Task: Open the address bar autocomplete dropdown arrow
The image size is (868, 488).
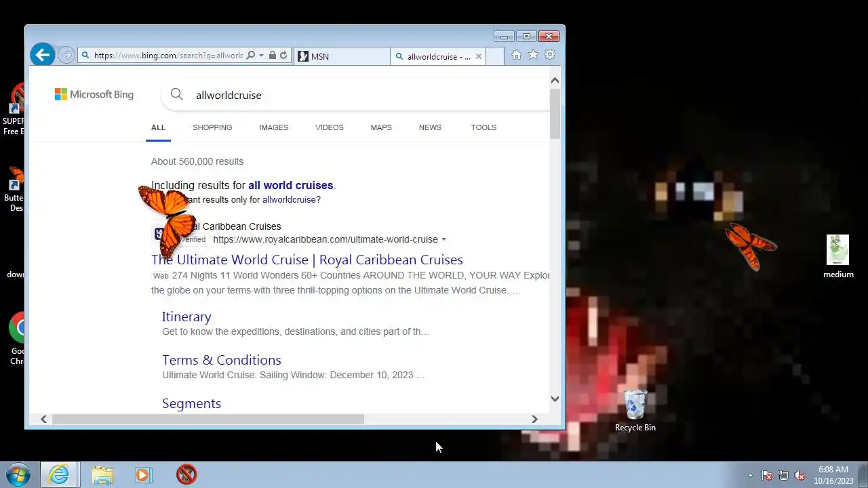Action: (262, 56)
